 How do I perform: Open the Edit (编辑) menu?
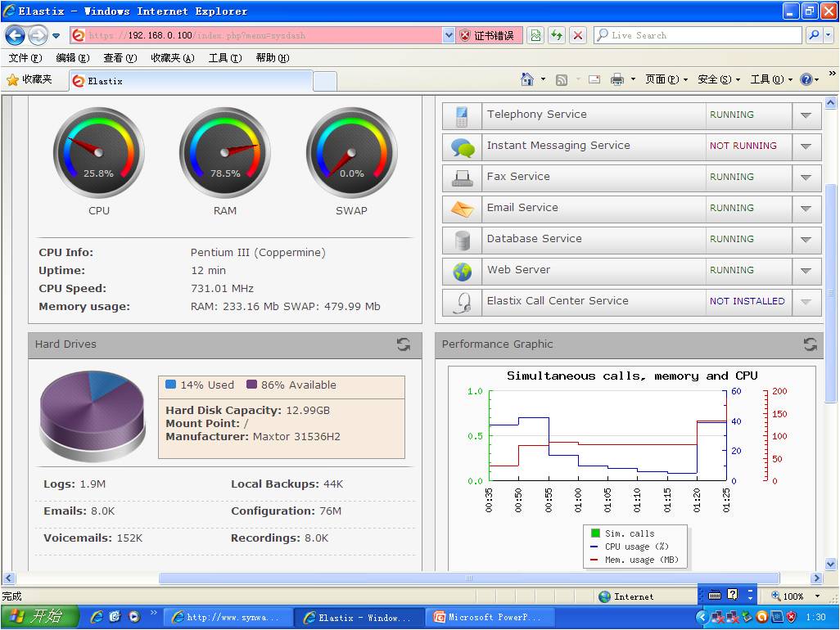point(73,58)
